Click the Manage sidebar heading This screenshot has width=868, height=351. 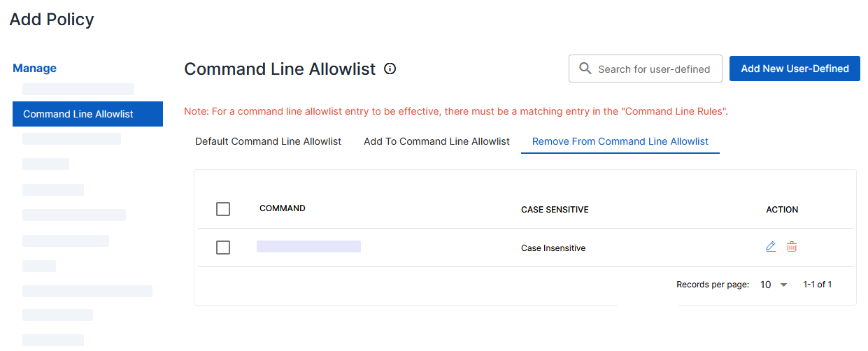point(34,69)
